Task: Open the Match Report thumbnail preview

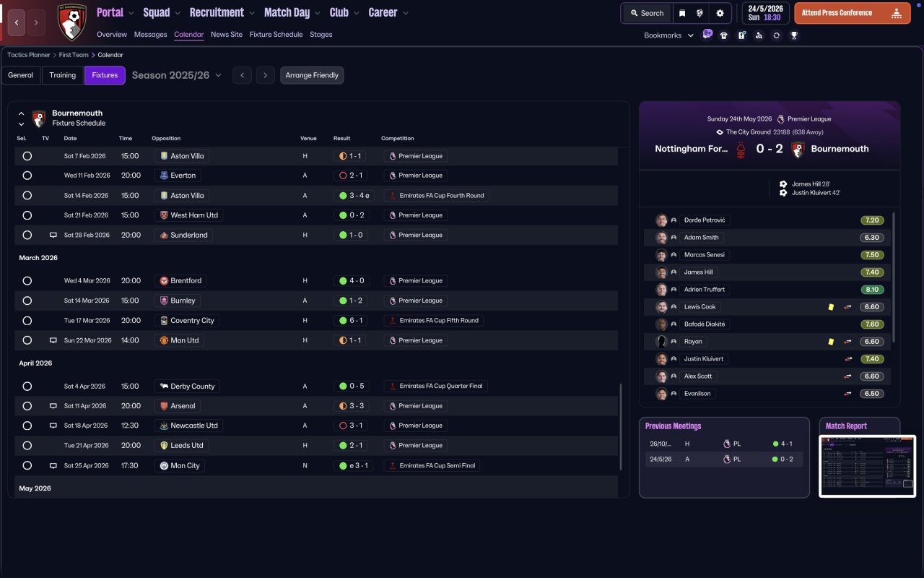Action: (x=868, y=466)
